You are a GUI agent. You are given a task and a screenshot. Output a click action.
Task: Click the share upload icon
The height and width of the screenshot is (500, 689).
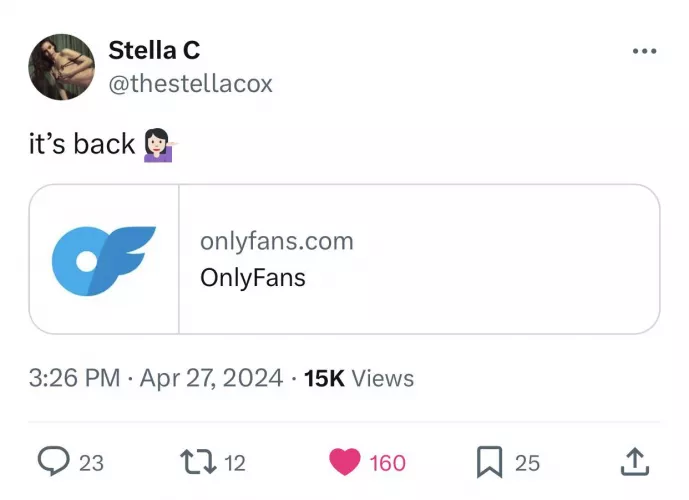[x=634, y=462]
